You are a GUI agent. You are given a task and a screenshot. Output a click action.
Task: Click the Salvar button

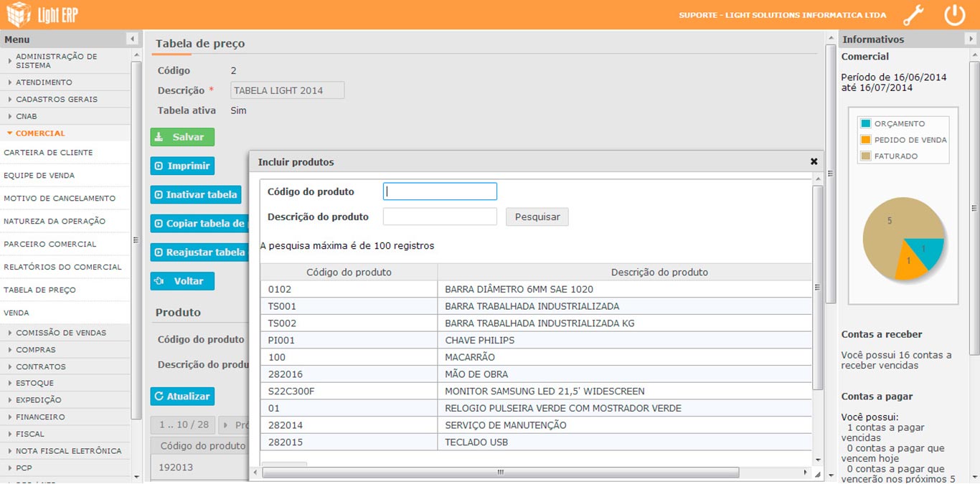click(x=182, y=137)
